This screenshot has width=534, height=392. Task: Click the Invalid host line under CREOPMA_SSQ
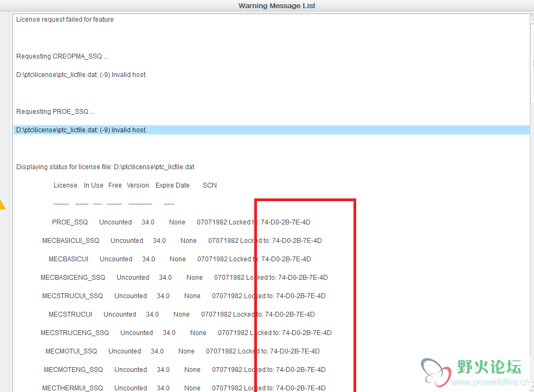[x=81, y=75]
